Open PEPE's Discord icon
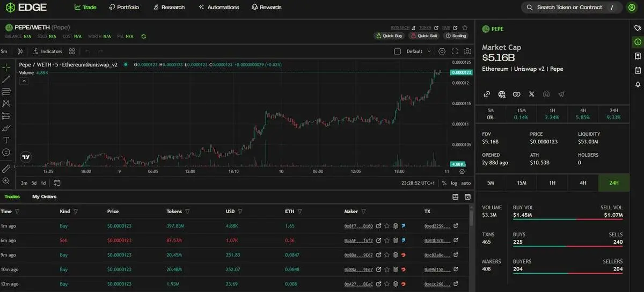The image size is (644, 292). tap(546, 94)
